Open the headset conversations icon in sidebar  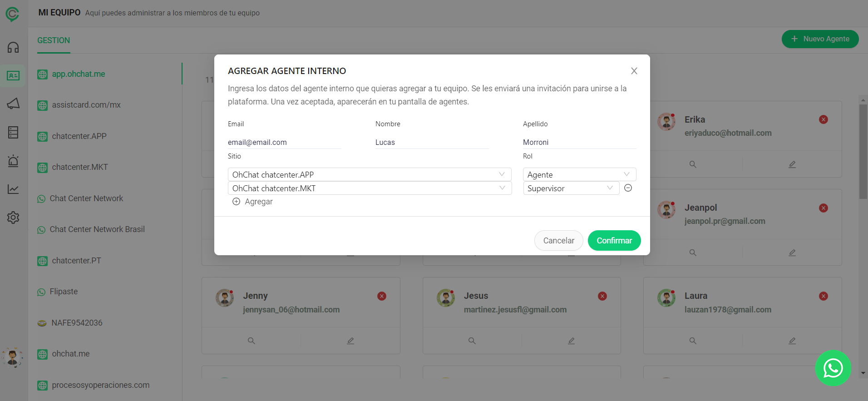tap(13, 47)
